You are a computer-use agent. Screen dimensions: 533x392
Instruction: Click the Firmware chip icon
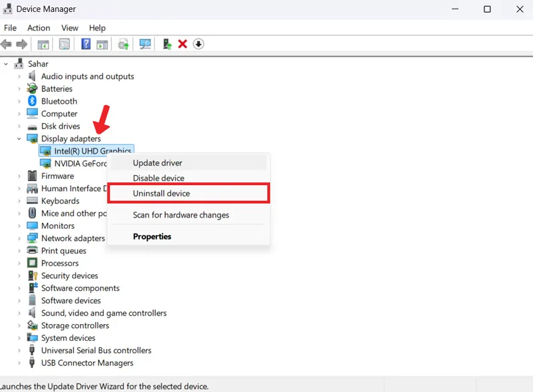32,176
